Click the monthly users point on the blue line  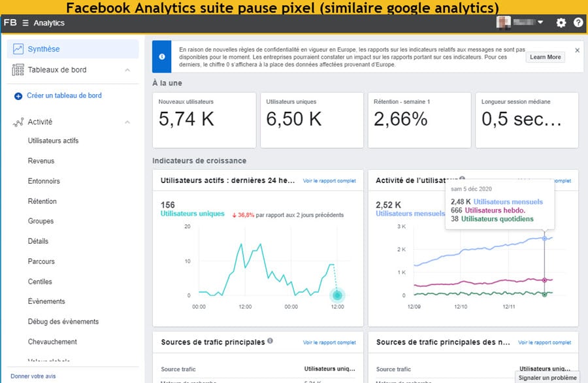click(x=544, y=239)
